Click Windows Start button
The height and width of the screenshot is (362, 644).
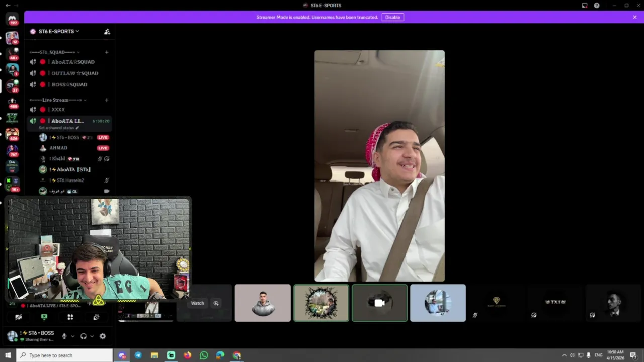(8, 355)
